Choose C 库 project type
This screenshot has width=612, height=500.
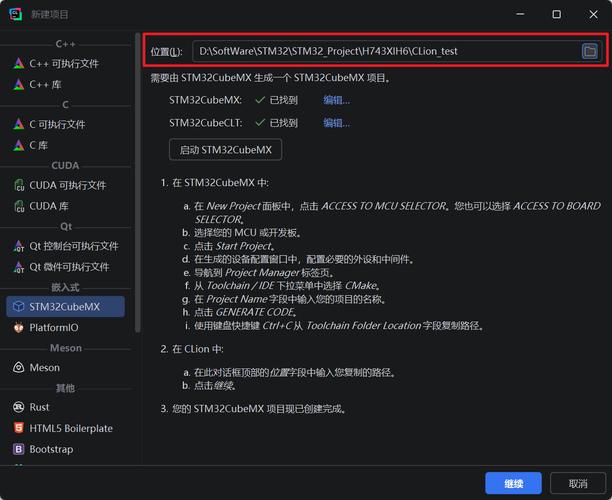66,145
